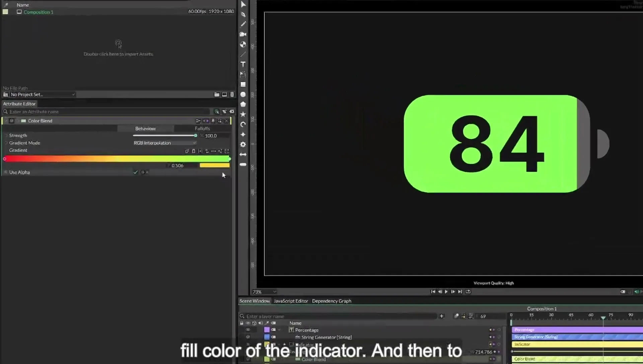Click the yellow gradient stop color swatch
643x364 pixels.
point(215,165)
